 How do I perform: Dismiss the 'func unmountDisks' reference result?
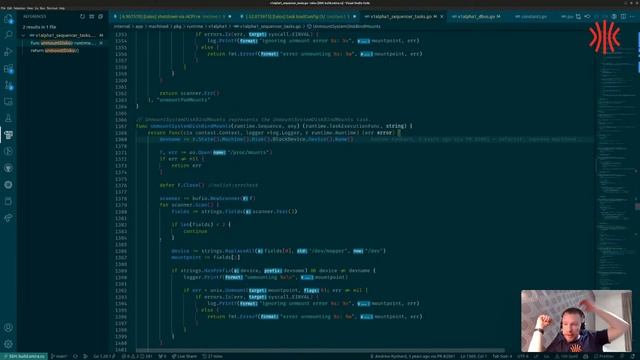point(101,43)
